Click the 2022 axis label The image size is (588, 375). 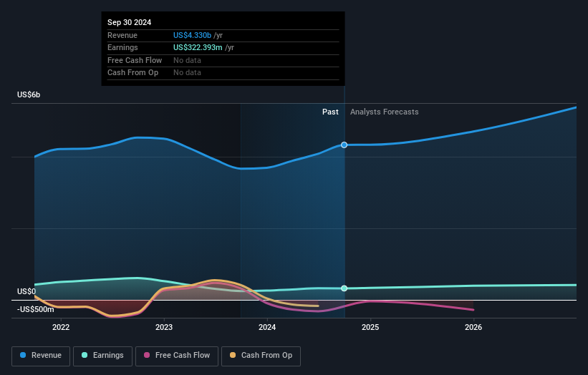click(61, 327)
